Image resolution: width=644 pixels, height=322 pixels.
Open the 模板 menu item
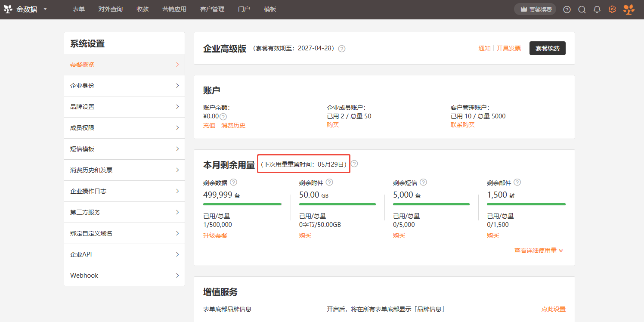pyautogui.click(x=270, y=9)
